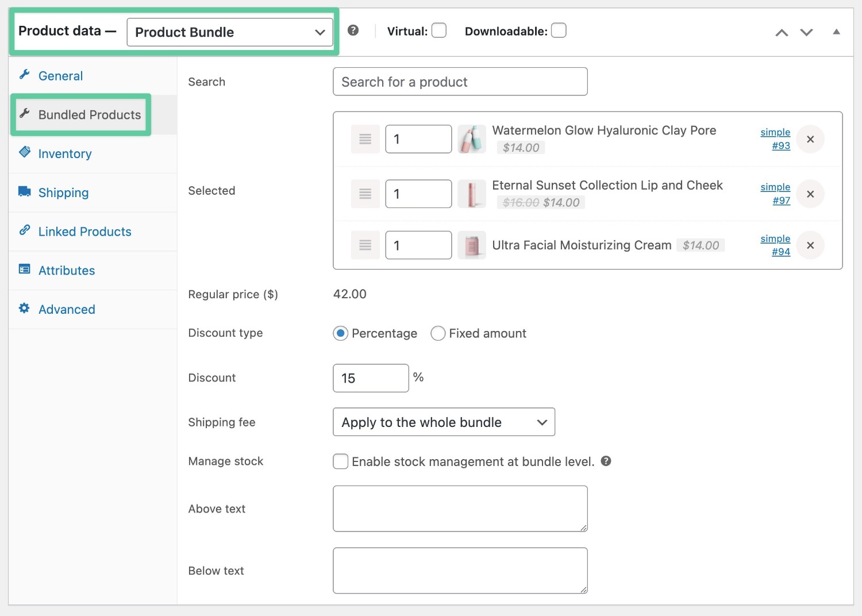Click the Ultra Facial Moisturizing Cream $14.00 price

click(701, 245)
